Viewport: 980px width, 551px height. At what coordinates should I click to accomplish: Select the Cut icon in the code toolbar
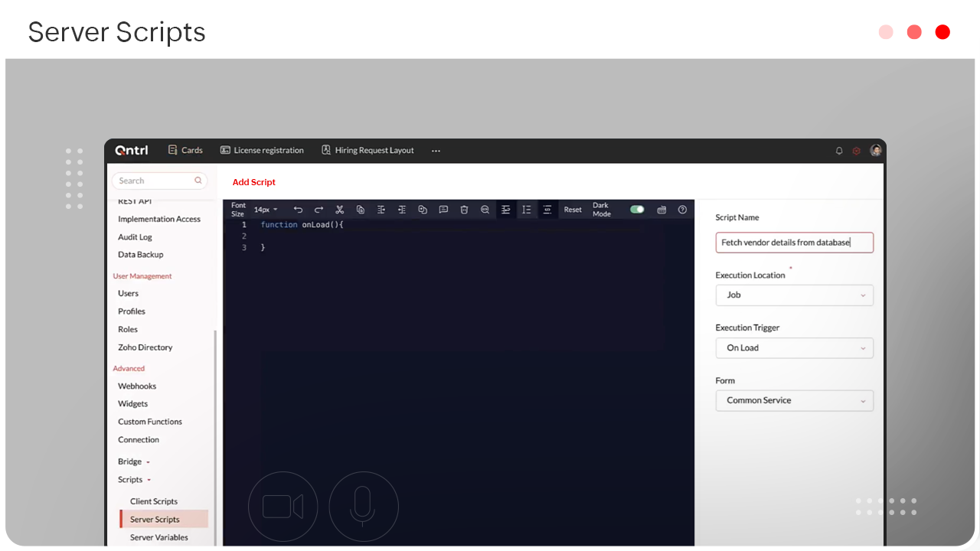(x=339, y=210)
